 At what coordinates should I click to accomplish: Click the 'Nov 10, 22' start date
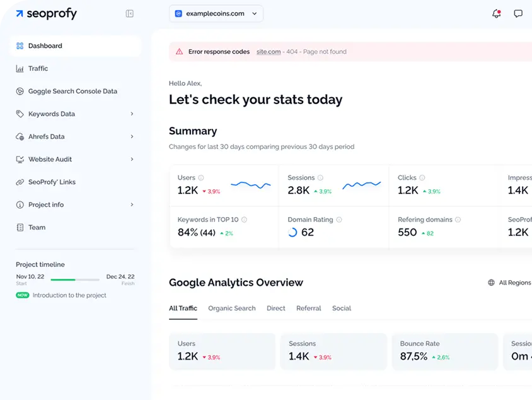tap(30, 277)
